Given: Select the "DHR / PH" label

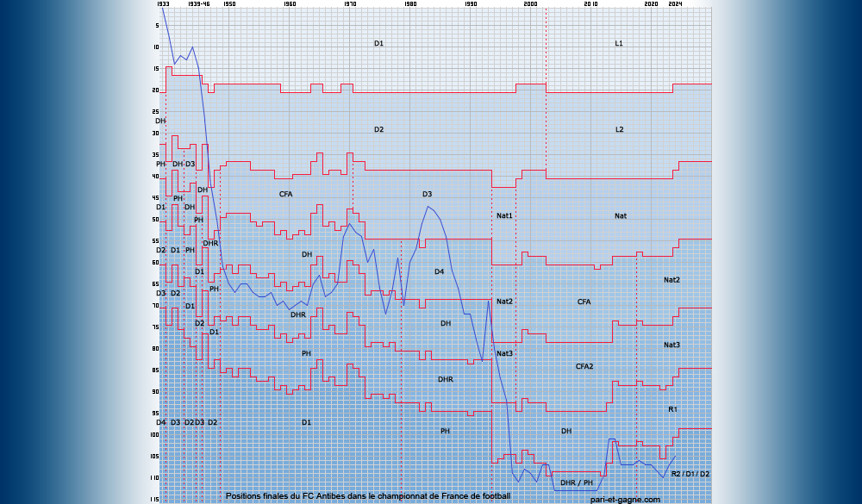Looking at the screenshot, I should 577,482.
